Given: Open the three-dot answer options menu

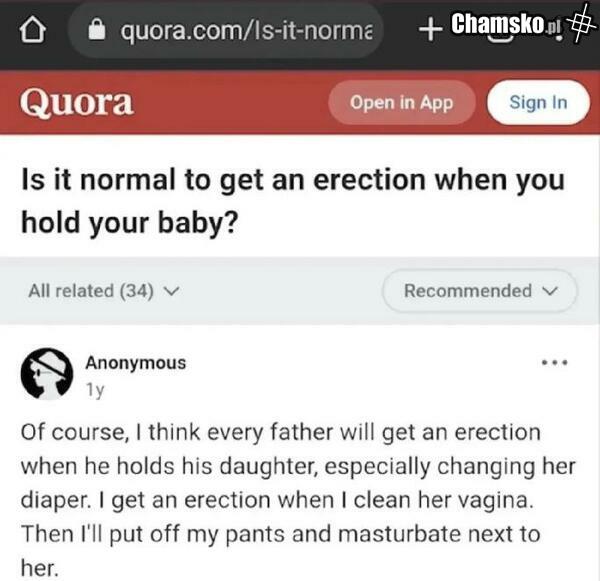Looking at the screenshot, I should [553, 362].
